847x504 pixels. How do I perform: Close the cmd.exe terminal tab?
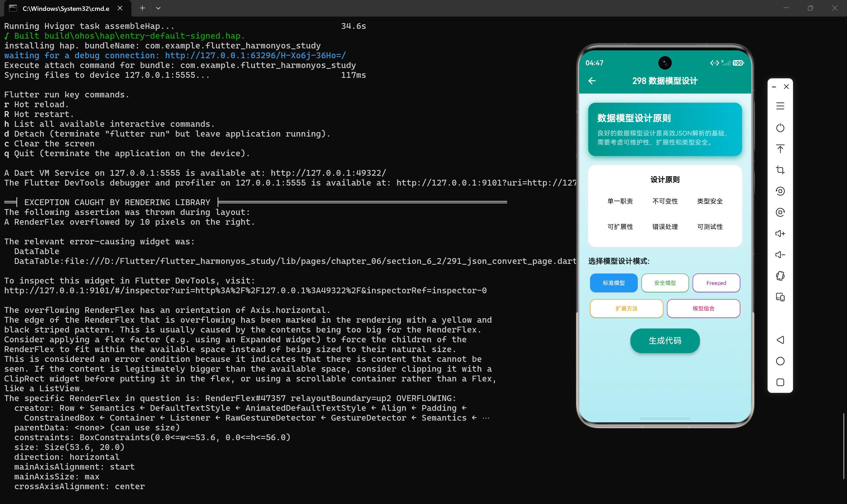point(120,8)
